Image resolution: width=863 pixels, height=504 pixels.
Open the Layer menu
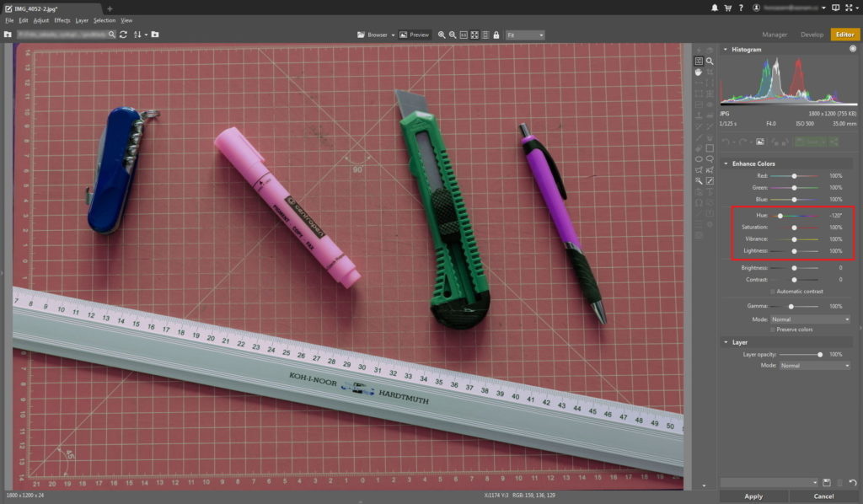(82, 20)
